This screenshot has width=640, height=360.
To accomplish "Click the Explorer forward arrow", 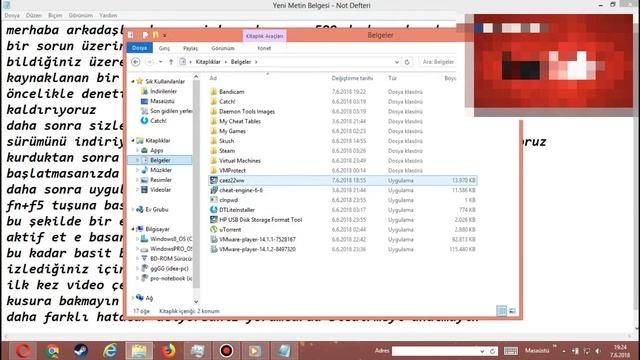I will point(149,62).
